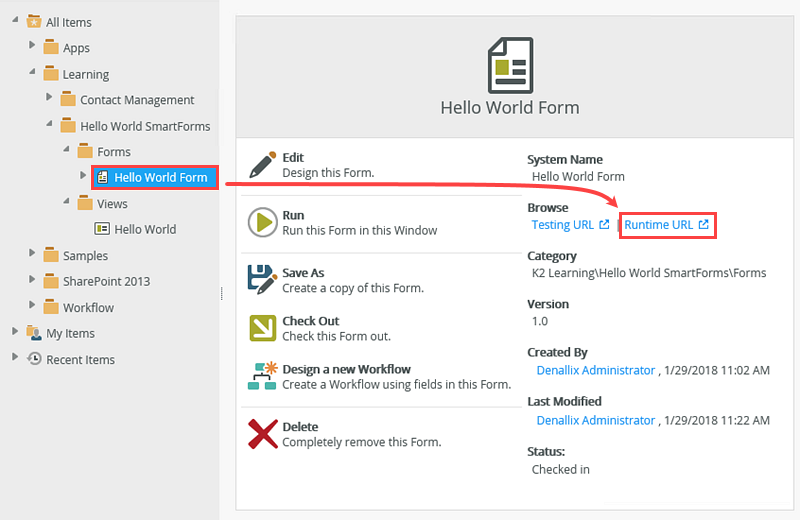The image size is (800, 520).
Task: Click the Edit pencil icon
Action: (x=262, y=165)
